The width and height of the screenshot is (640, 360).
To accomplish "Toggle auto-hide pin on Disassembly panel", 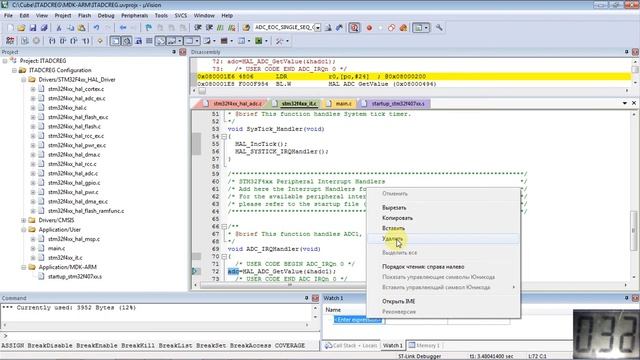I will [x=627, y=52].
